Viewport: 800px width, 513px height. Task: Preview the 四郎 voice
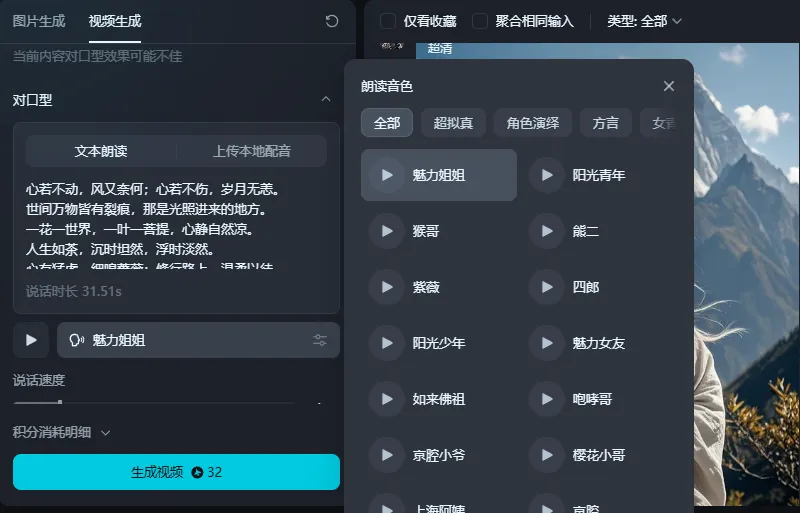pyautogui.click(x=546, y=287)
